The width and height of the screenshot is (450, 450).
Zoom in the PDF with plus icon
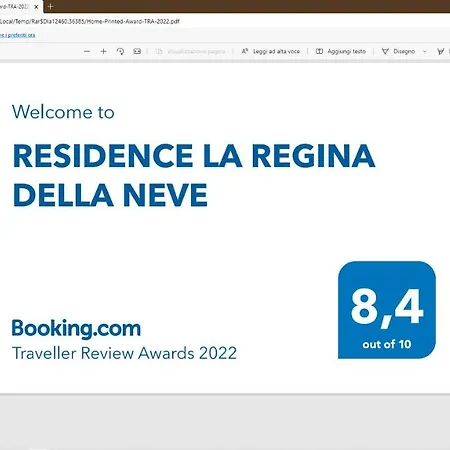click(x=103, y=51)
